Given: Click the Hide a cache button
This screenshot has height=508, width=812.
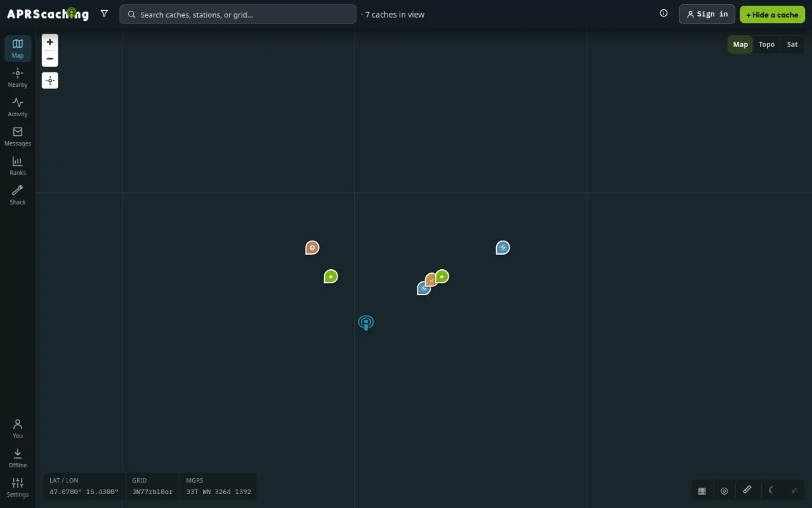Looking at the screenshot, I should tap(772, 14).
